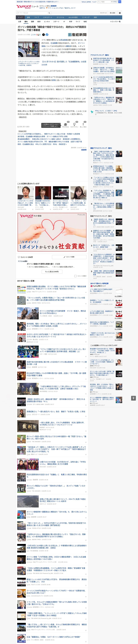Viewport: 138px width, 644px height.
Task: Open the オリジナル navigation tab
Action: (60, 17)
